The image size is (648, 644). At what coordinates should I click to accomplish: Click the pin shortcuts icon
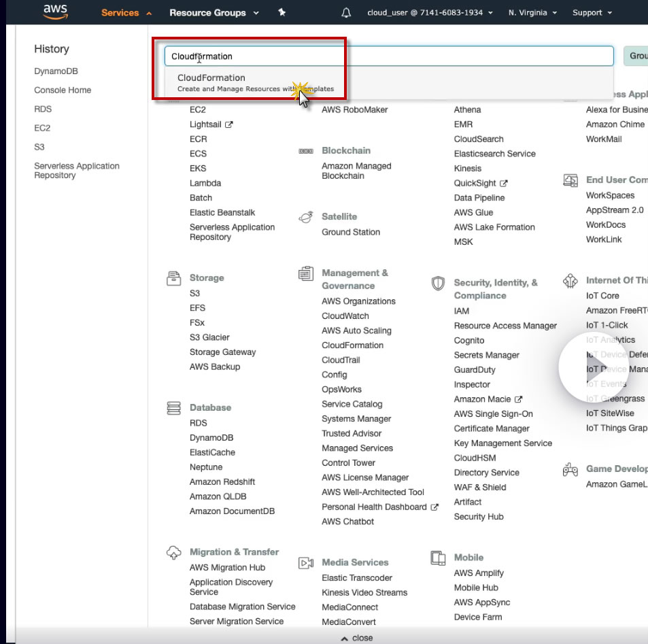[282, 12]
